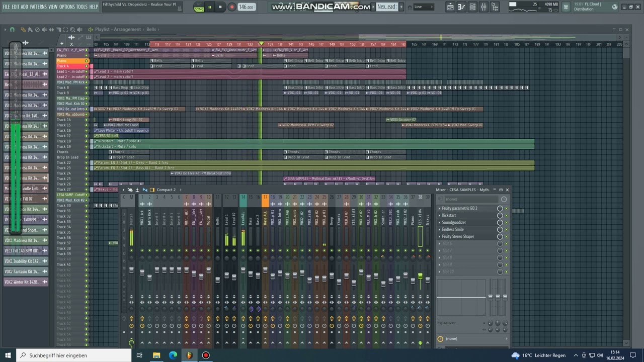644x362 pixels.
Task: Expand the Endless Smile slot arrow
Action: coord(439,229)
